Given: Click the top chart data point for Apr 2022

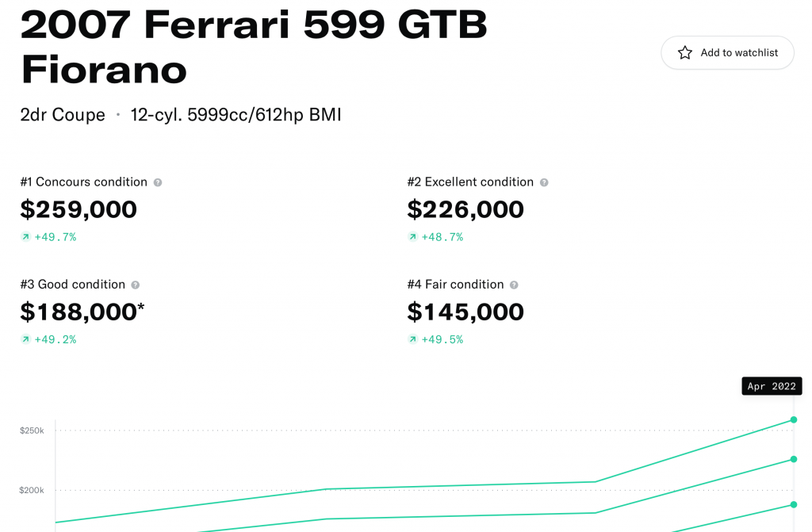Looking at the screenshot, I should 793,419.
